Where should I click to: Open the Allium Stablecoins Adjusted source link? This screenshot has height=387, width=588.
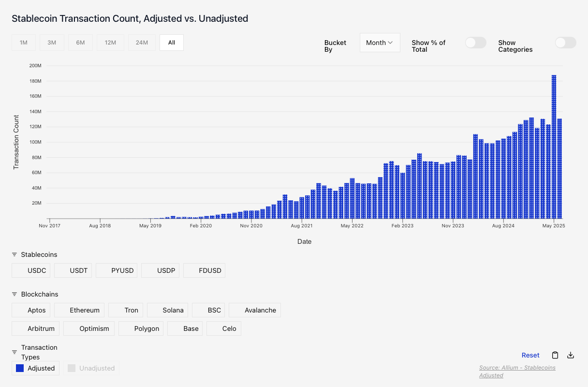point(517,372)
